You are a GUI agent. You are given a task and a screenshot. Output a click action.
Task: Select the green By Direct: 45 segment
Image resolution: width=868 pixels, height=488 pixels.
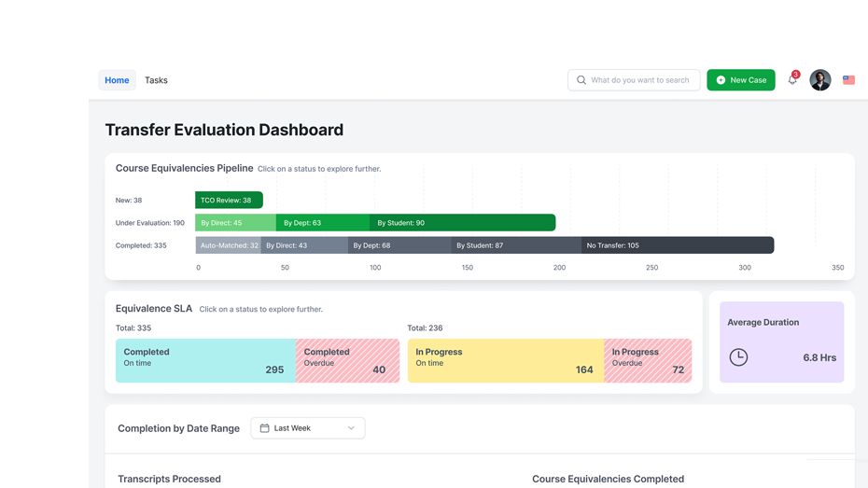[x=236, y=223]
